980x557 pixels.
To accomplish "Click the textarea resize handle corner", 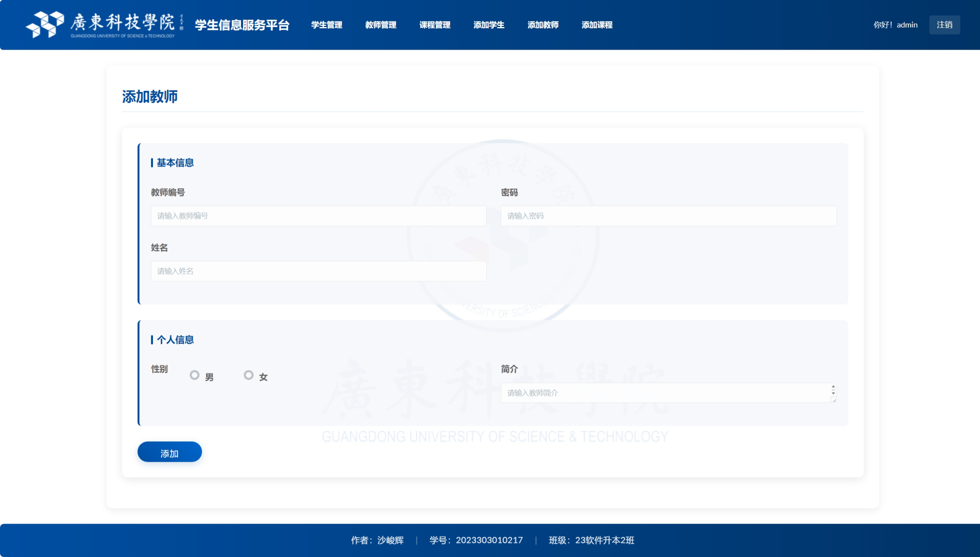I will coord(833,400).
